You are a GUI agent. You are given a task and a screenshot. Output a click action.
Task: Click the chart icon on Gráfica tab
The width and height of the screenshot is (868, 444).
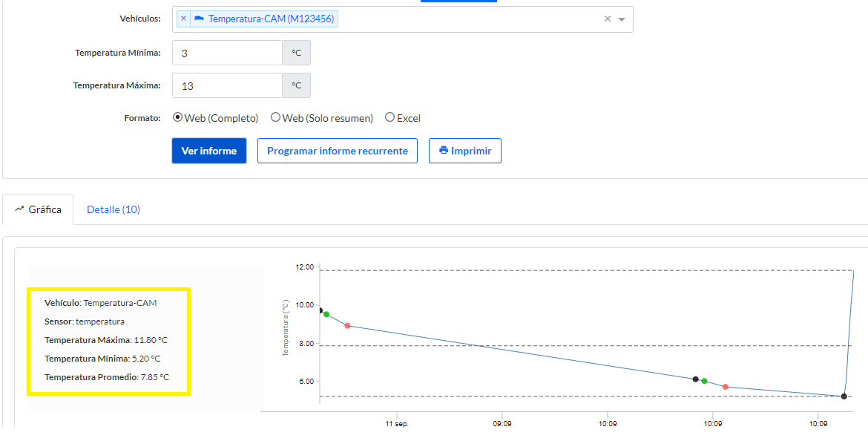click(20, 209)
